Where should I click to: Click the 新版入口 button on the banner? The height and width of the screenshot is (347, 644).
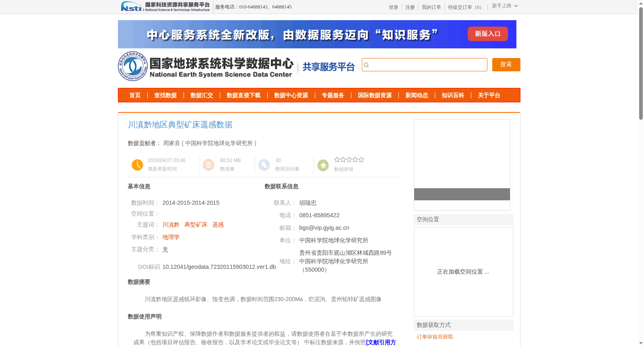click(x=487, y=34)
